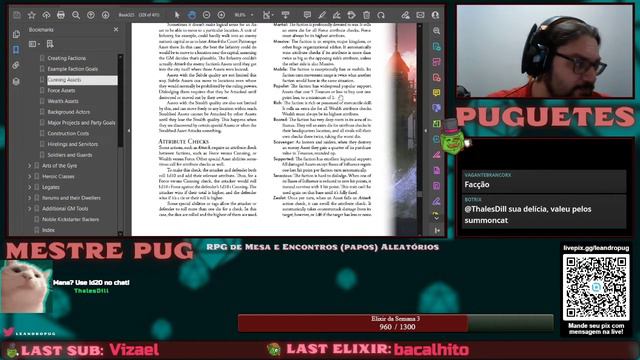Collapse the right tools pane arrow
This screenshot has height=360, width=640.
coord(426,131)
